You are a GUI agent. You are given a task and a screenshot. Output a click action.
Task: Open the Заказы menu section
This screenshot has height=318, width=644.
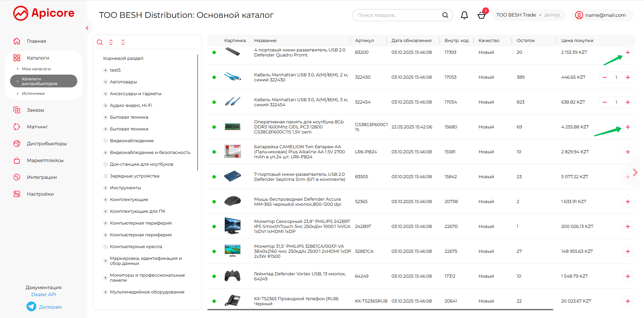tap(35, 110)
